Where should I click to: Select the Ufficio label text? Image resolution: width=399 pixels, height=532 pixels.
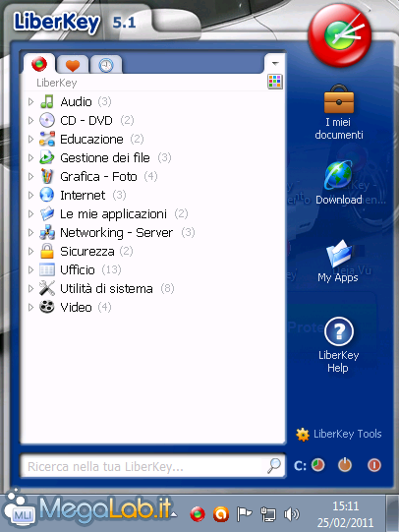tap(78, 269)
